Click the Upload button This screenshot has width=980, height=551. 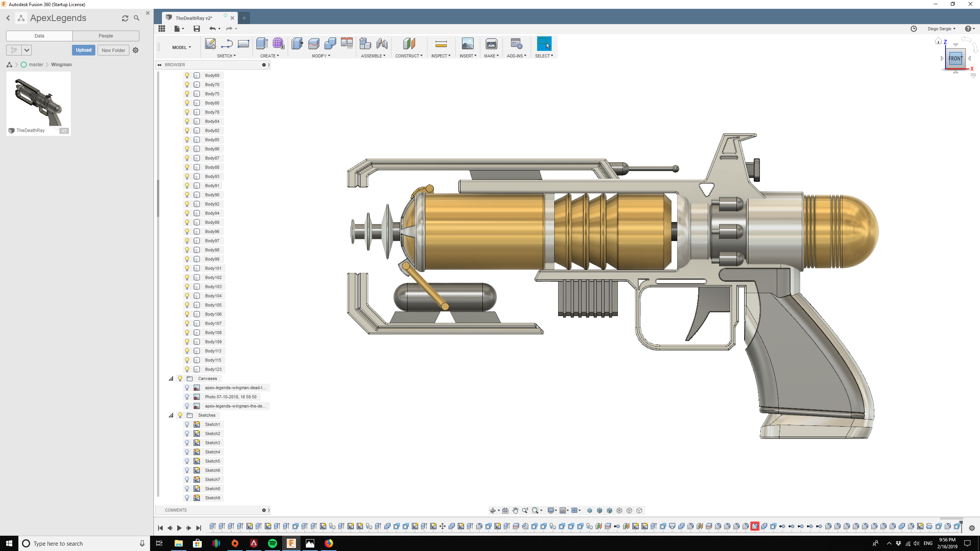click(x=83, y=50)
